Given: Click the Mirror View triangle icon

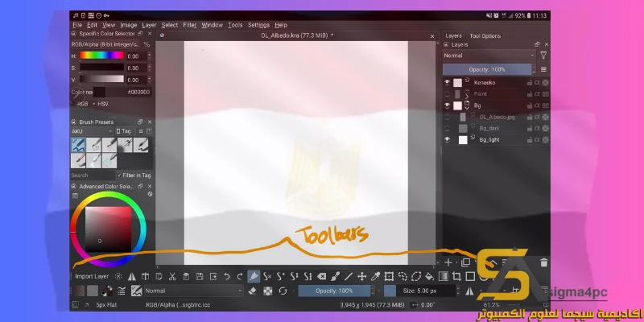Looking at the screenshot, I should pyautogui.click(x=132, y=276).
